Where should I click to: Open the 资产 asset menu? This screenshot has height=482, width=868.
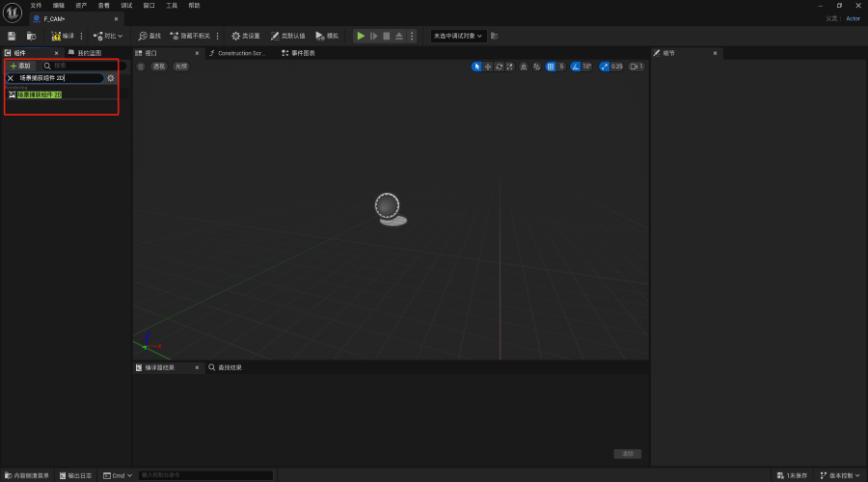pyautogui.click(x=81, y=6)
